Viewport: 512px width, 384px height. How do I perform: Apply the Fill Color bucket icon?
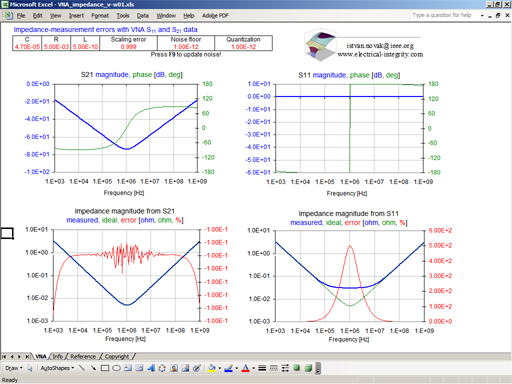[212, 368]
